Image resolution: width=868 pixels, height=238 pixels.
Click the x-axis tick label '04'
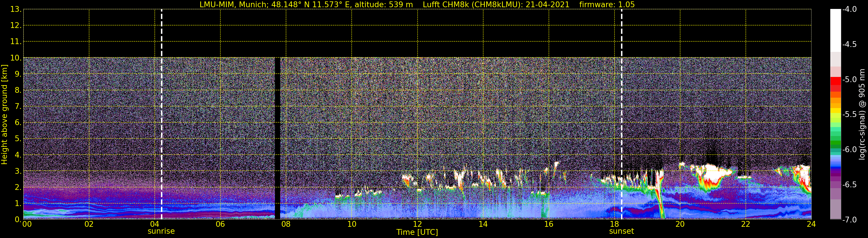point(154,224)
